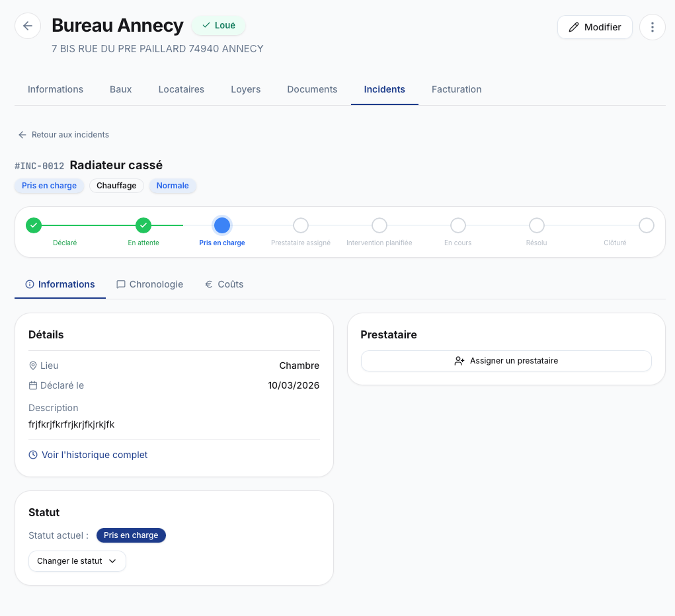Click Assigner un prestataire button
Viewport: 675px width, 616px height.
(506, 361)
